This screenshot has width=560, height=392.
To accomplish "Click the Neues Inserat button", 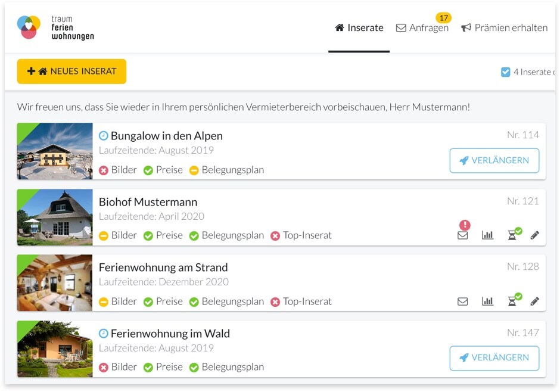I will pos(71,71).
